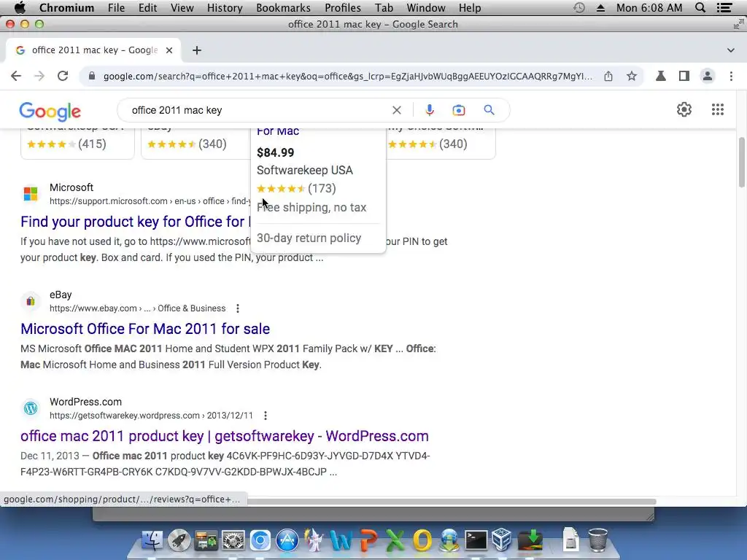Screen dimensions: 747x560
Task: Click the address bar URL
Action: (x=348, y=76)
